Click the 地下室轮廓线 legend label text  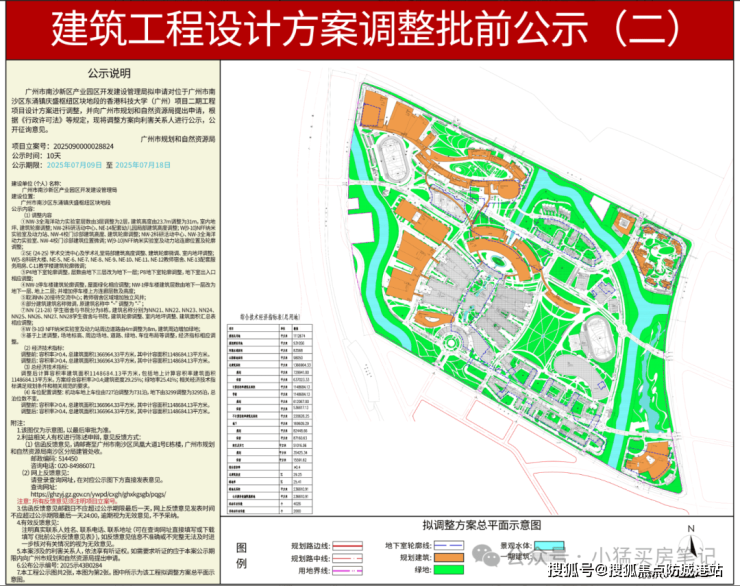(x=407, y=546)
